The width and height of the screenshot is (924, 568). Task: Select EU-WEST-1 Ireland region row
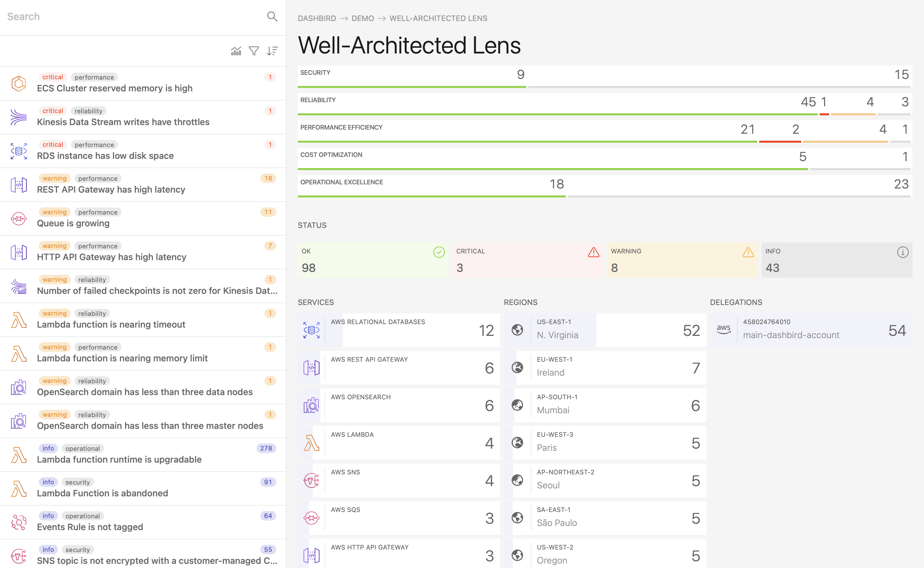605,368
